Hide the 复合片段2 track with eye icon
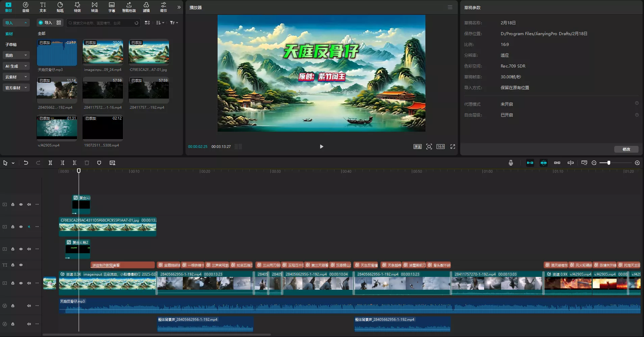 21,249
